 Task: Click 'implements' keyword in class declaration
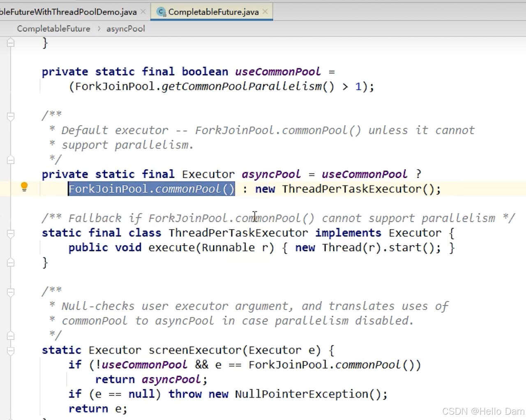click(x=348, y=233)
